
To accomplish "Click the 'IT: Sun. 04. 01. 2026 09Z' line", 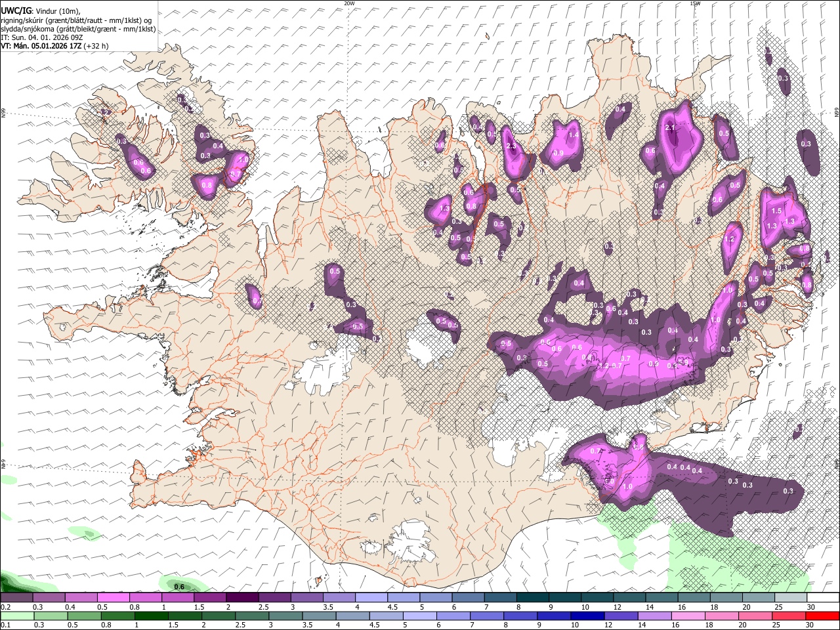I will [41, 37].
